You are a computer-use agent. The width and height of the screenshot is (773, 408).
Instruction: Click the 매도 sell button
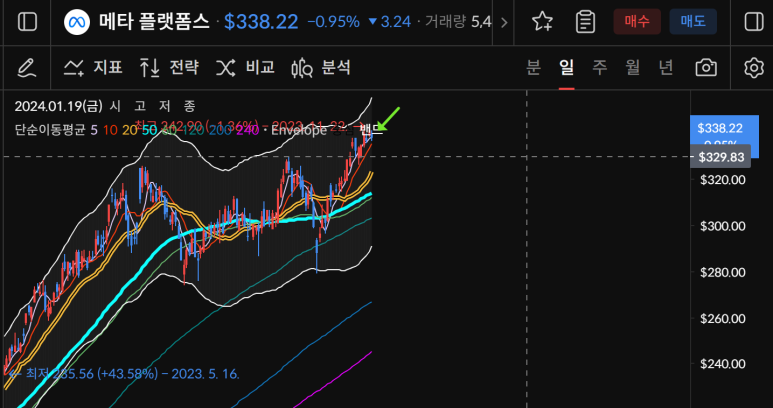tap(693, 22)
